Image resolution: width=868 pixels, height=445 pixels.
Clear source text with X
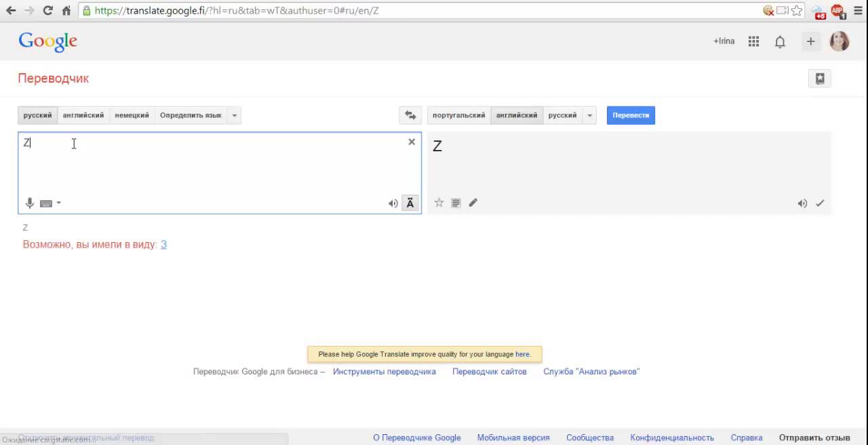(412, 142)
